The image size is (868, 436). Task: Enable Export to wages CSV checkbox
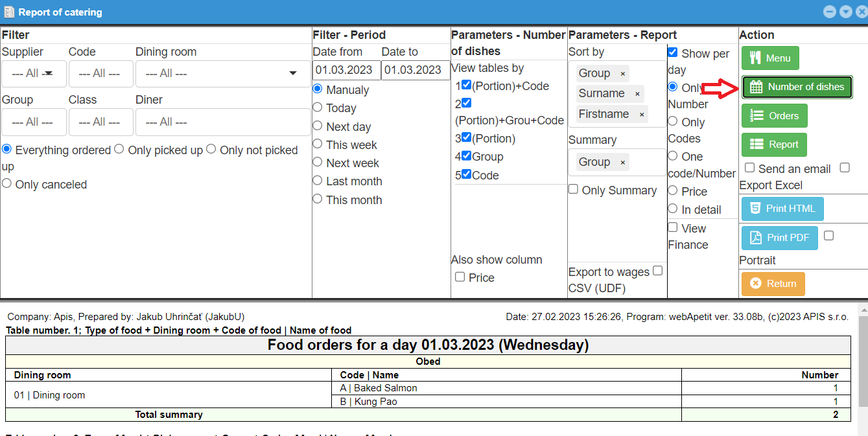click(x=657, y=271)
